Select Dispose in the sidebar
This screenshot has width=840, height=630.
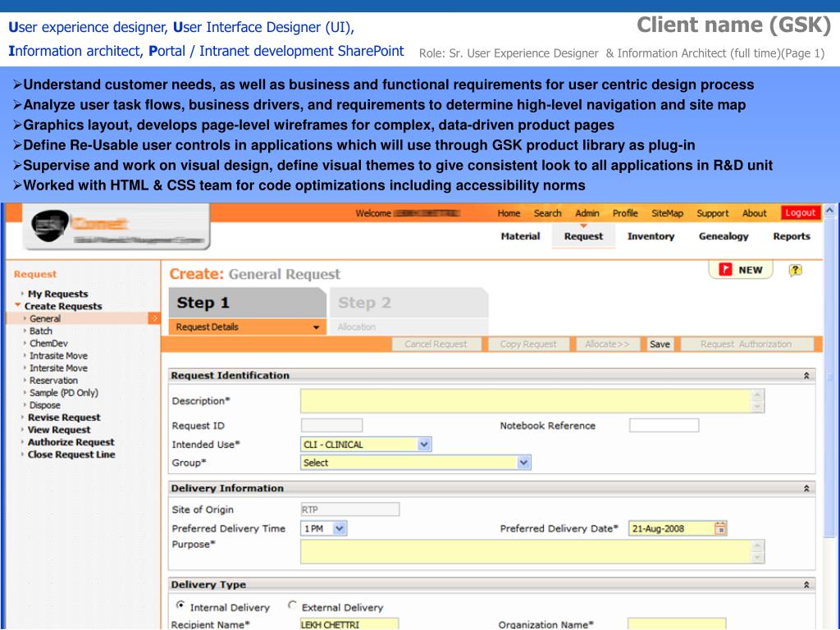(x=45, y=405)
